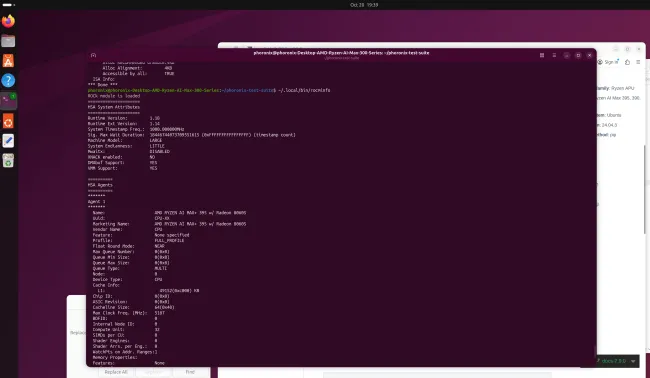
Task: Click the rocminfo command prompt line
Action: click(209, 90)
